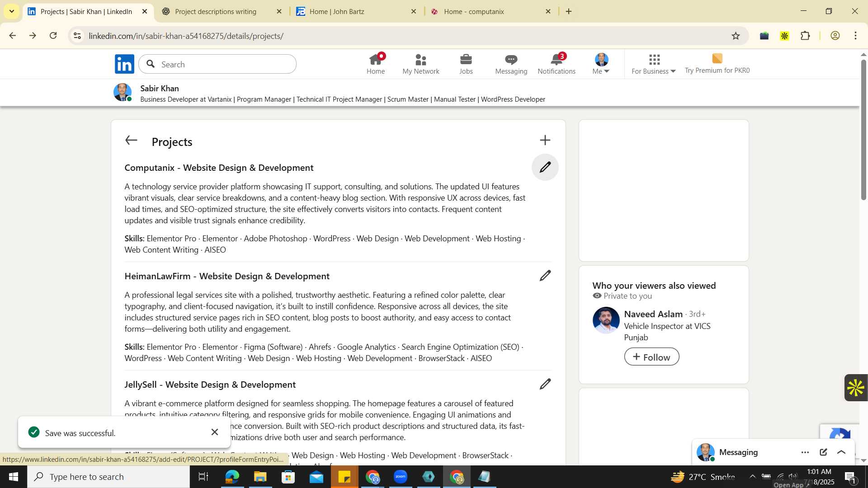View Notifications with 3 alerts
868x488 pixels.
click(x=557, y=64)
